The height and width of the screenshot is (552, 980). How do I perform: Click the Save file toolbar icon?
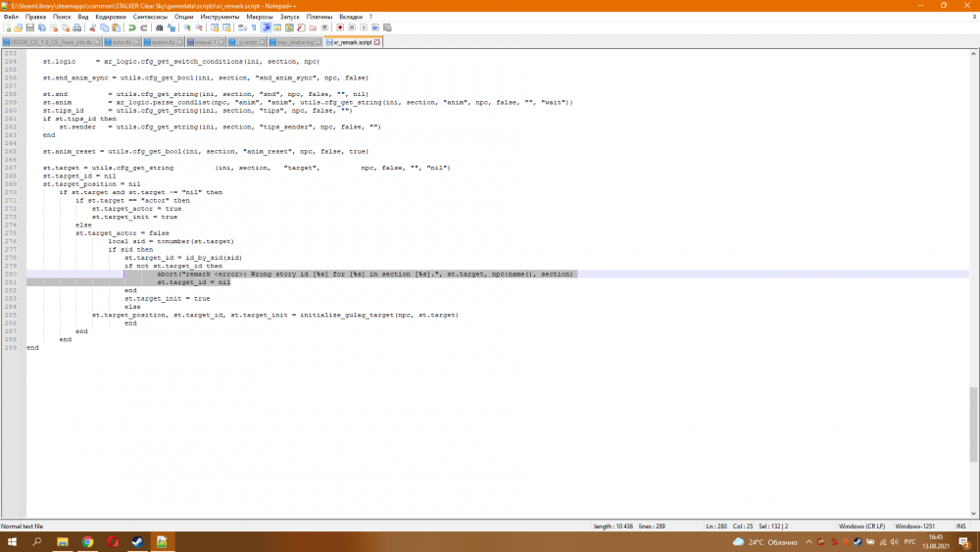29,27
